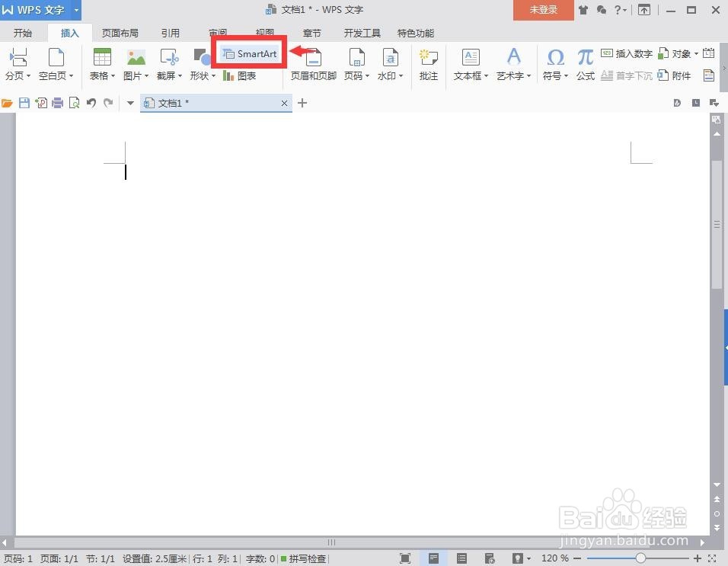728x566 pixels.
Task: Click the table (表格) icon
Action: pos(102,58)
